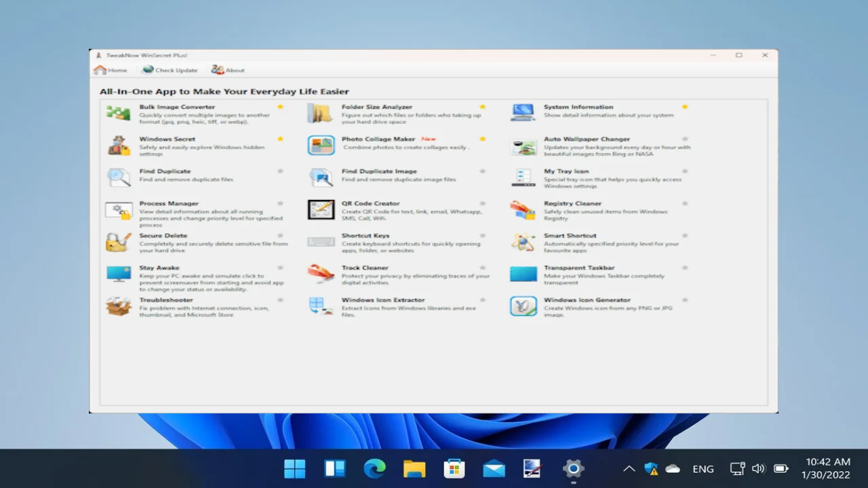Click the Stay Awake title

[x=159, y=268]
